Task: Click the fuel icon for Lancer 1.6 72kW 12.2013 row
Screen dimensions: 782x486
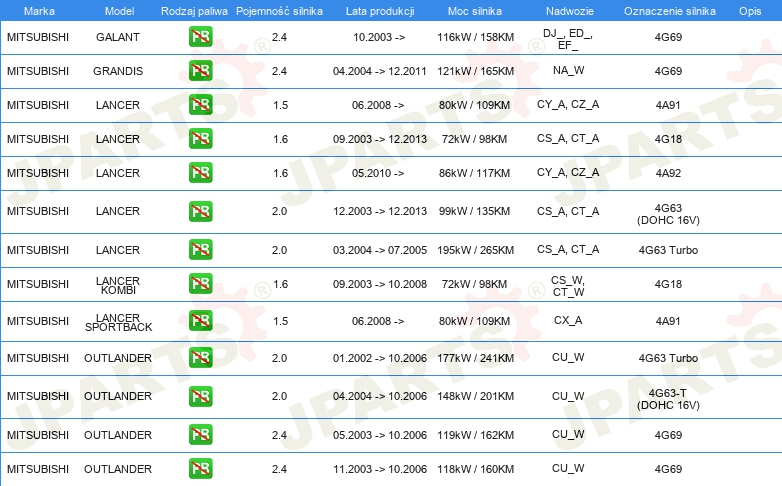Action: point(200,138)
